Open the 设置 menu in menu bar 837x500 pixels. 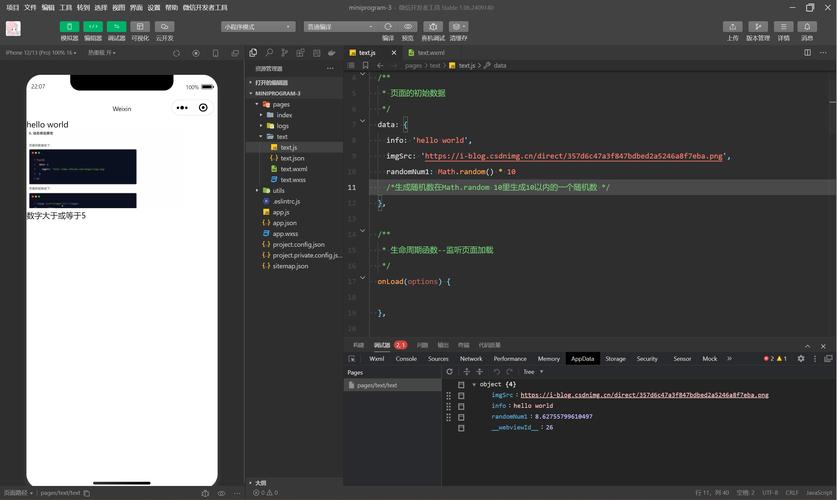tap(154, 7)
